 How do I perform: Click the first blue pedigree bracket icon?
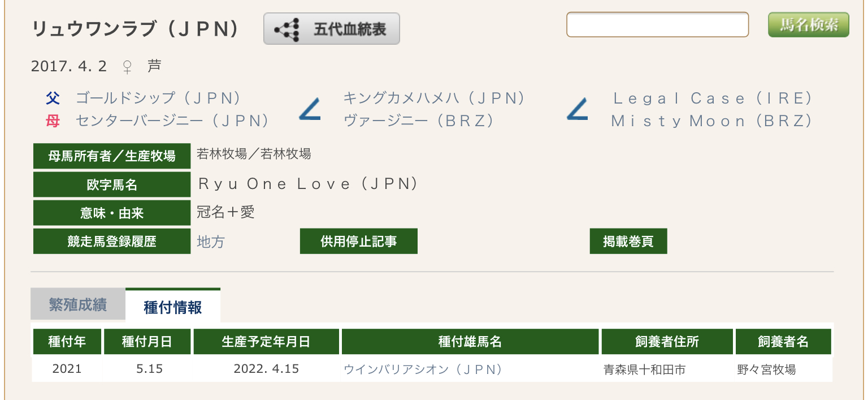pyautogui.click(x=310, y=110)
